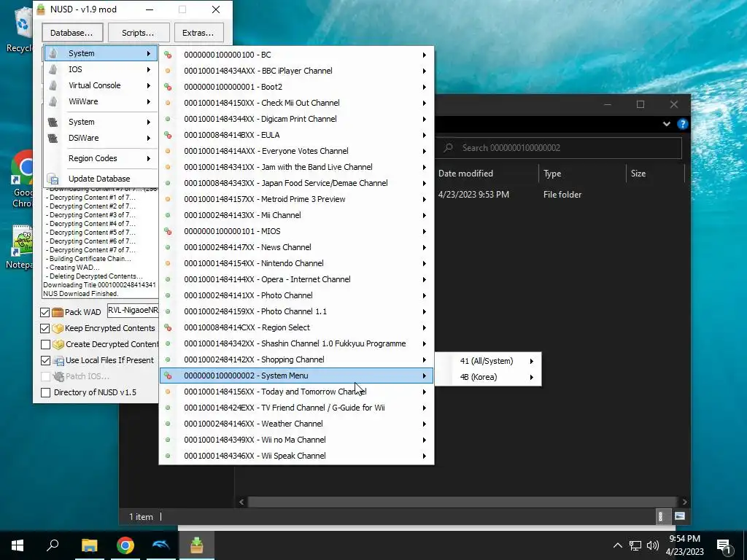Click the Explorer horizontal scrollbar

tap(462, 502)
